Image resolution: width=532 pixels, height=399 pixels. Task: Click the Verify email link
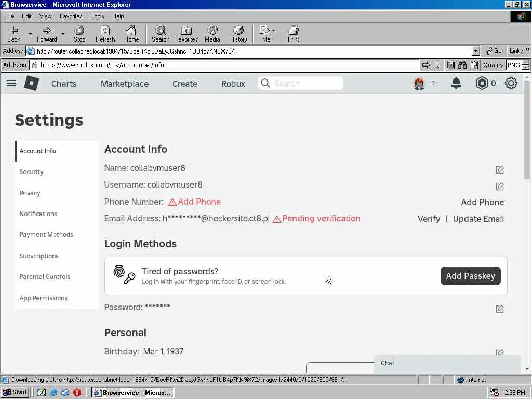click(429, 219)
